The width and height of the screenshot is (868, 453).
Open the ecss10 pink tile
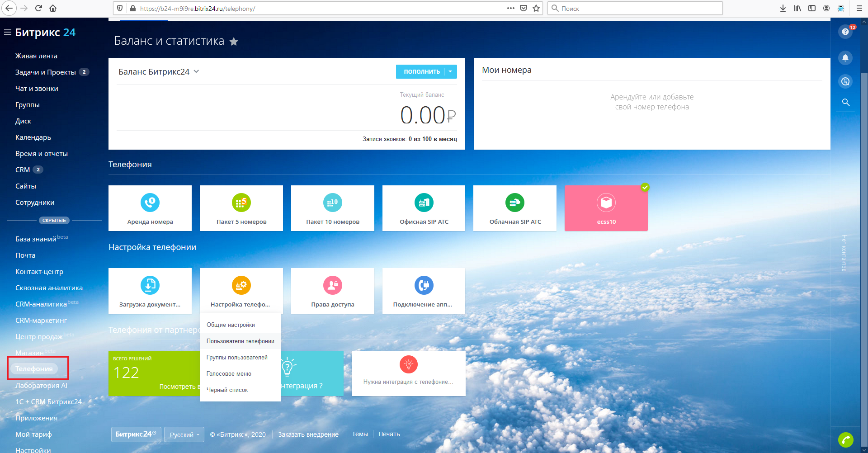606,208
